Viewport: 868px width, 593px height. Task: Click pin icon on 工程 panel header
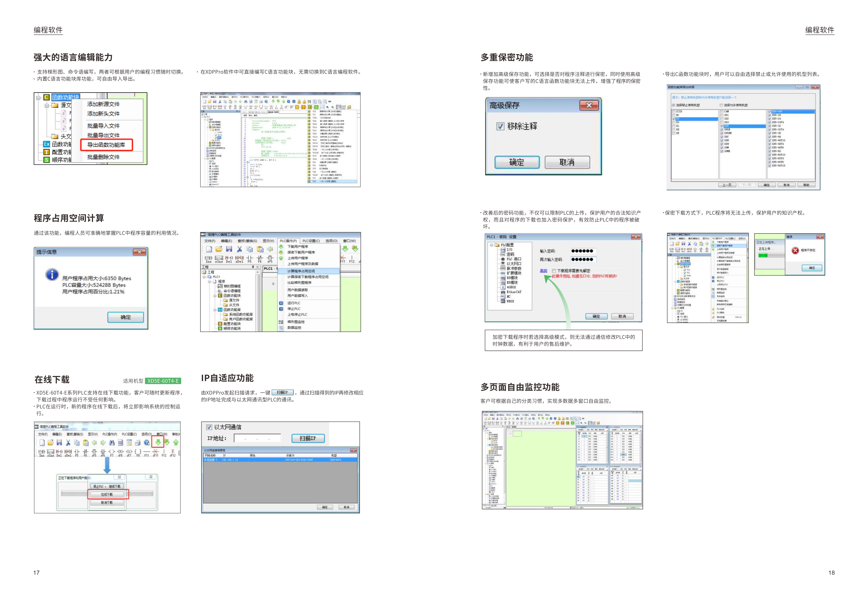(253, 267)
